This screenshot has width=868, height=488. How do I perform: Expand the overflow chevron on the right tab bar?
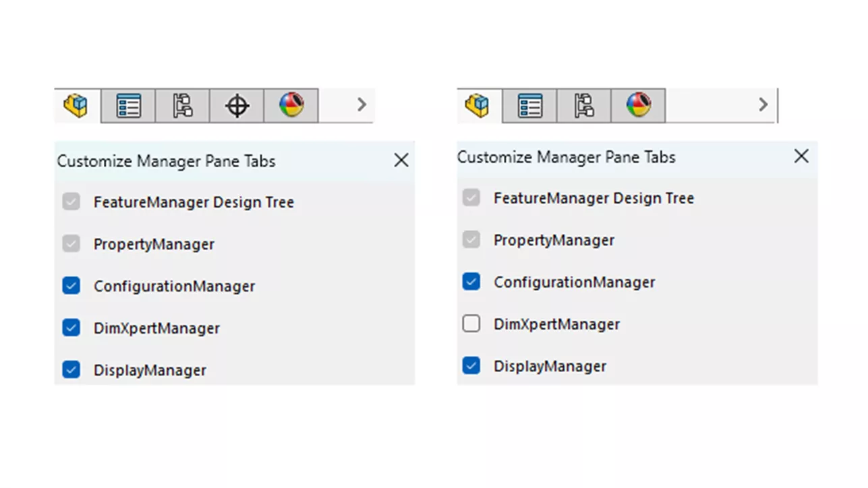click(762, 105)
